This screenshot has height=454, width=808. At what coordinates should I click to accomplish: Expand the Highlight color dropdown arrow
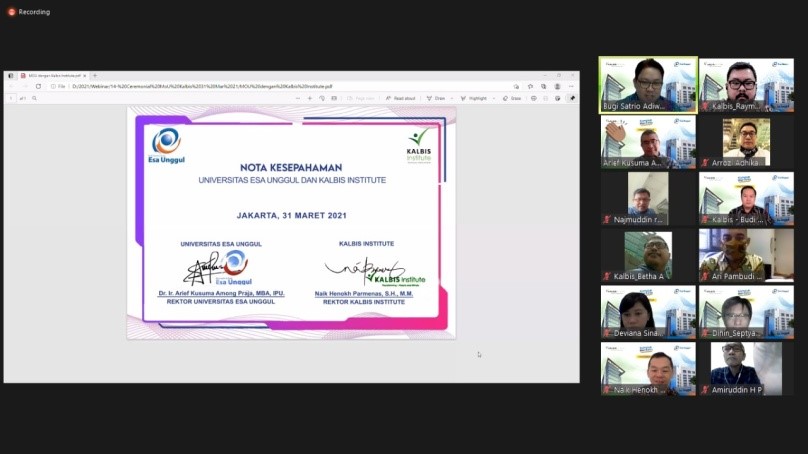pos(494,98)
